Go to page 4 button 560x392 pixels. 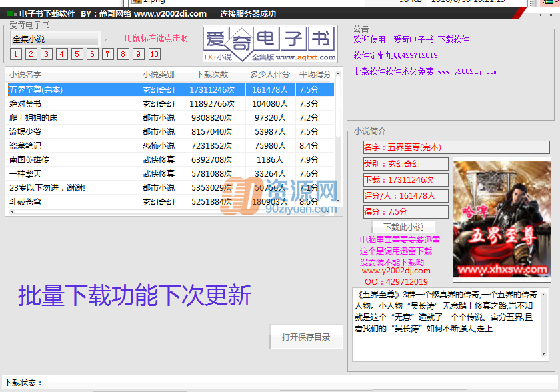[x=62, y=54]
